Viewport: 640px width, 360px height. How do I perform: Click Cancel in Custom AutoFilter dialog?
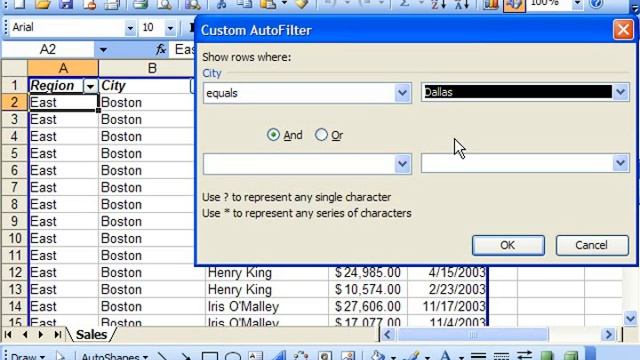pos(592,245)
